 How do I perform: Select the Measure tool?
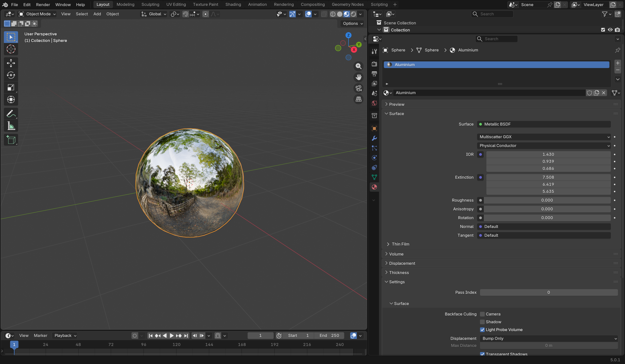(11, 126)
